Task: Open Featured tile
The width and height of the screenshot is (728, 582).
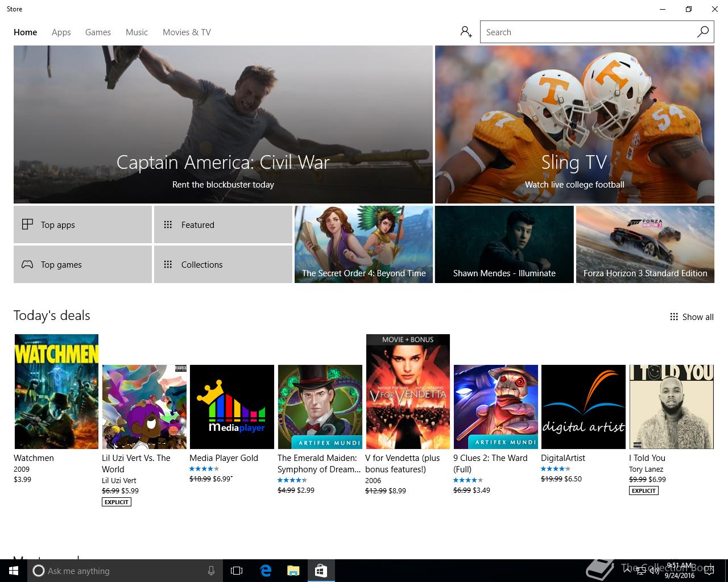Action: click(x=223, y=225)
